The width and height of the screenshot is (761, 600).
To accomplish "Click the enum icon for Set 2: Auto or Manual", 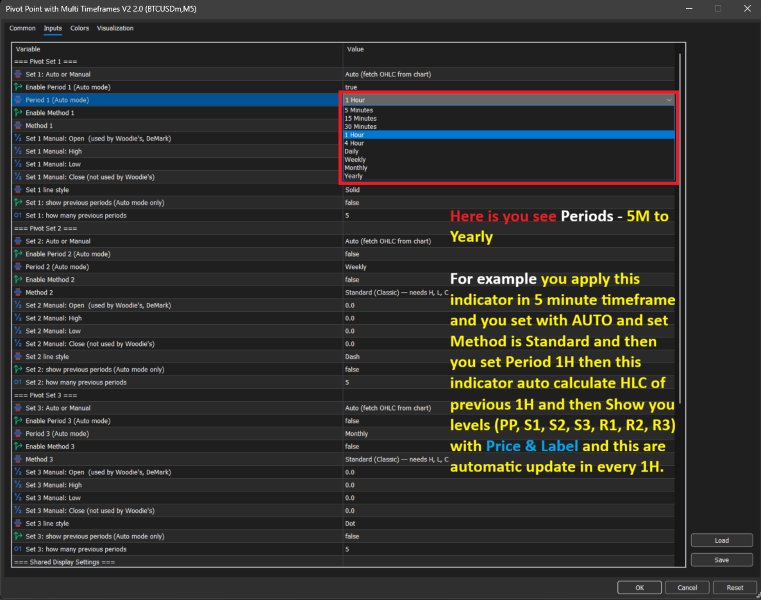I will [x=18, y=241].
